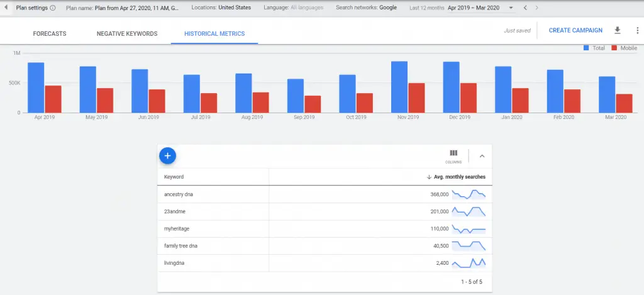Click the red Mobile legend swatch

pyautogui.click(x=614, y=48)
